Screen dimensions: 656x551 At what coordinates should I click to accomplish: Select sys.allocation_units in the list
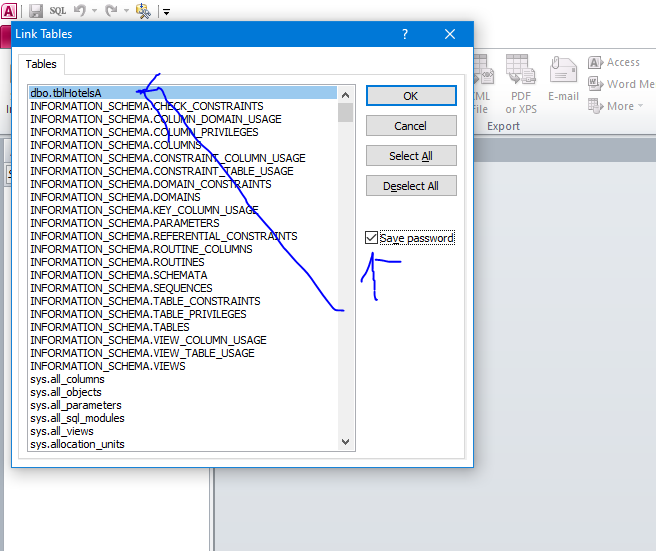tap(183, 444)
